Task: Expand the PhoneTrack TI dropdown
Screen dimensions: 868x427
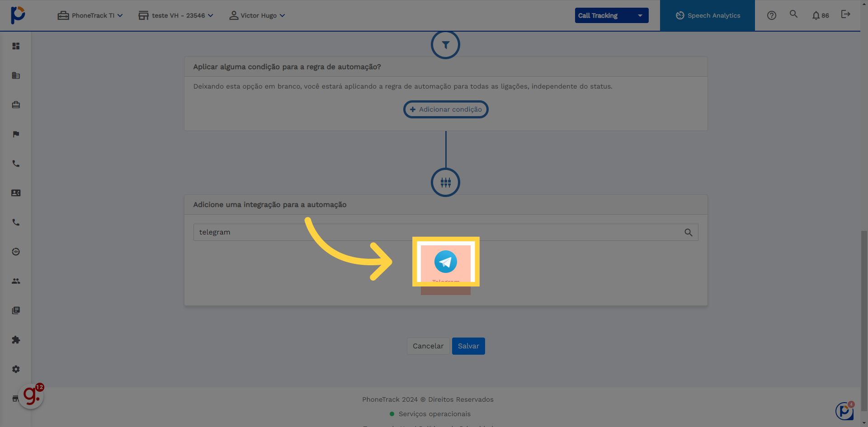Action: tap(90, 15)
